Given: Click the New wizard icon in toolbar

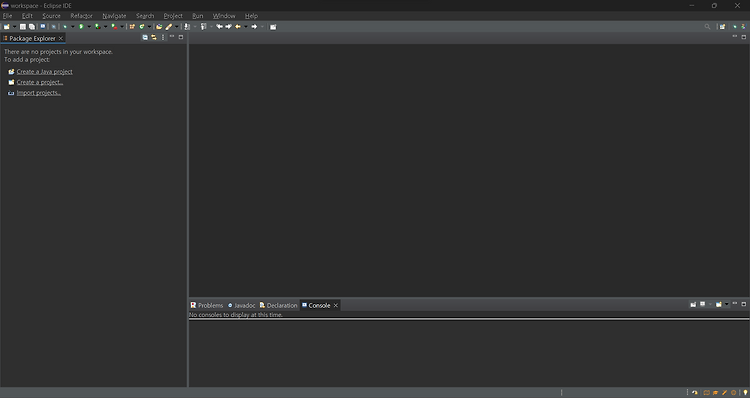Looking at the screenshot, I should pyautogui.click(x=7, y=27).
